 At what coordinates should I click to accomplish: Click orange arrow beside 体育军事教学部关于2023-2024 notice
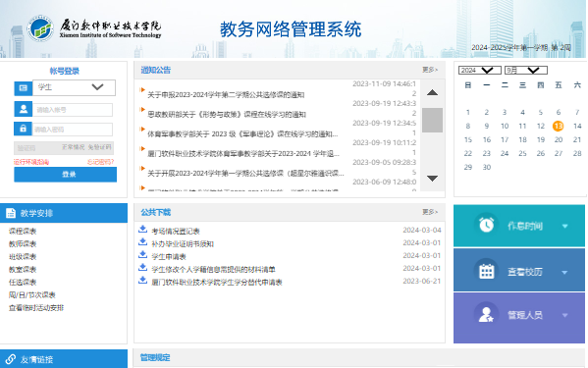142,149
